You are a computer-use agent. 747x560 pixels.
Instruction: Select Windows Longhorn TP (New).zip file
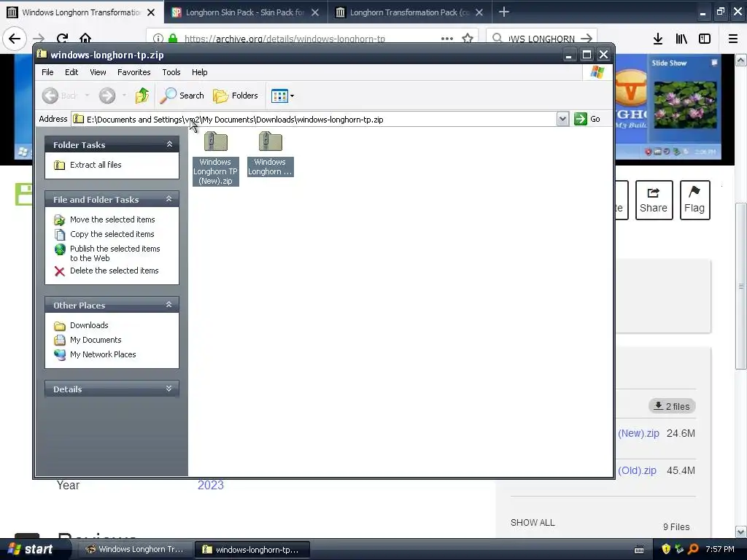[x=215, y=158]
